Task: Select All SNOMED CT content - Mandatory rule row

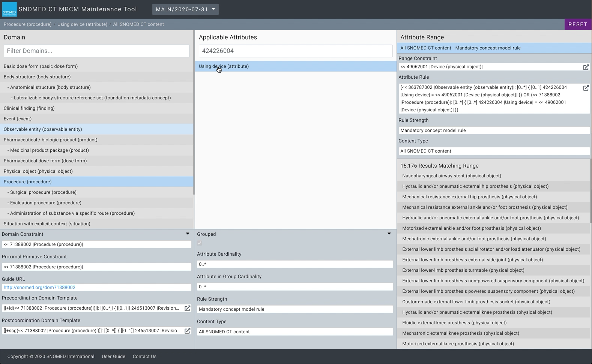Action: tap(494, 48)
